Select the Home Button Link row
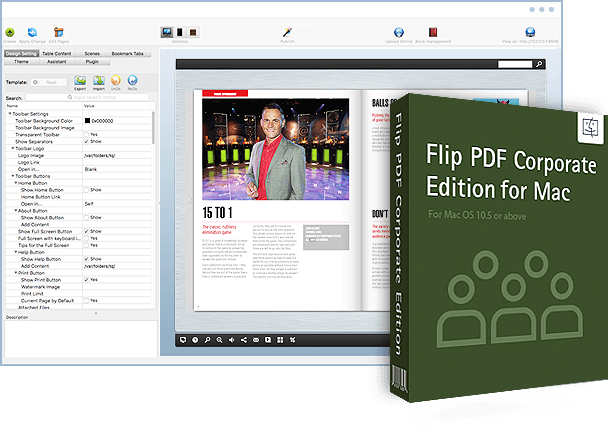The width and height of the screenshot is (612, 442). click(78, 197)
